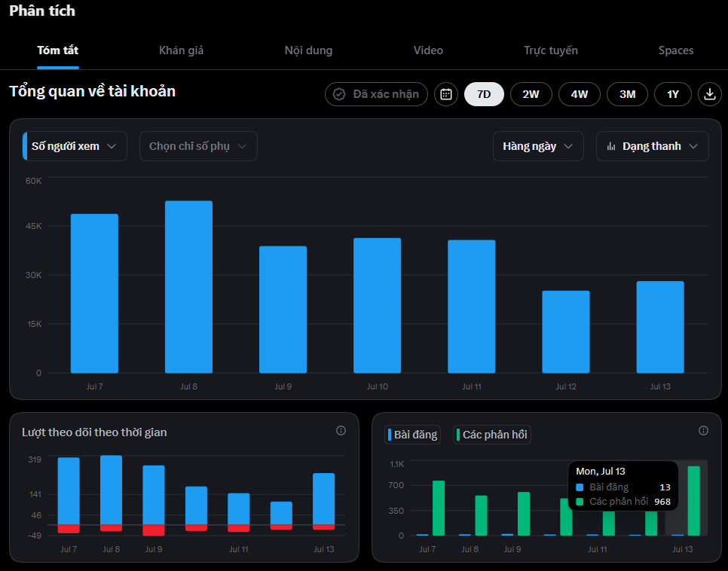Viewport: 728px width, 571px height.
Task: Click the Jul 8 viewers bar
Action: (x=188, y=287)
